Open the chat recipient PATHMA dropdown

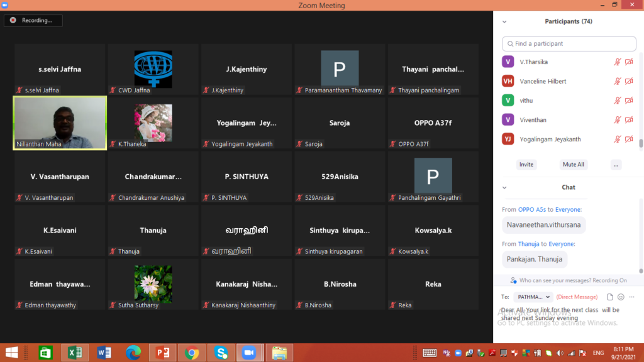pyautogui.click(x=533, y=297)
